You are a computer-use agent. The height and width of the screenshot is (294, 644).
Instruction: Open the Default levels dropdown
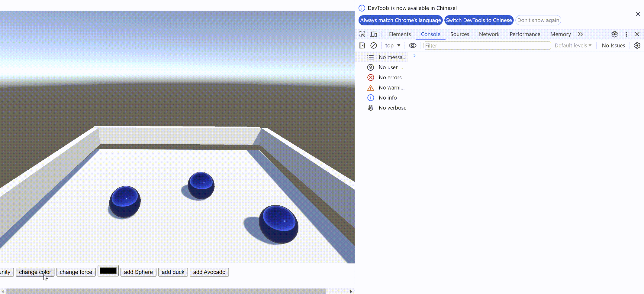click(573, 45)
